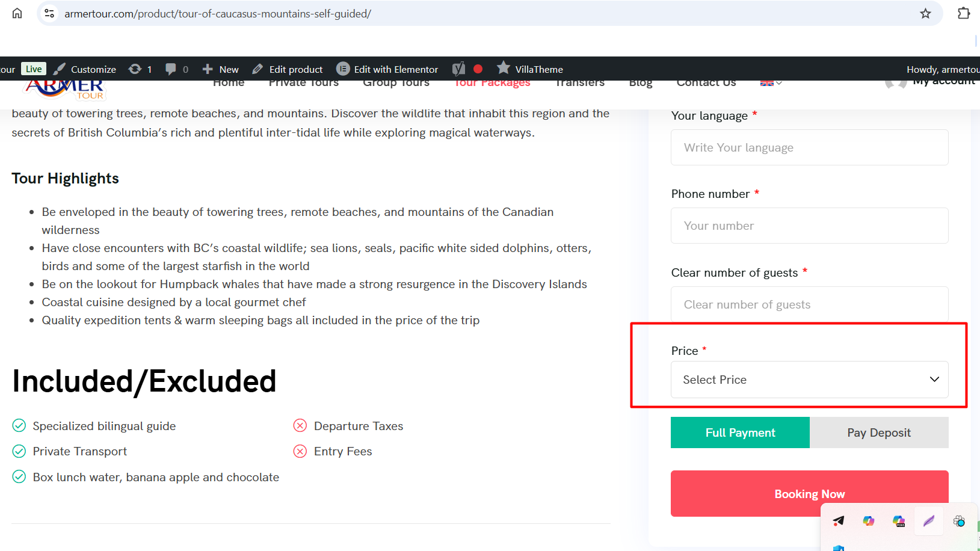
Task: Select the Full Payment option
Action: pos(740,432)
